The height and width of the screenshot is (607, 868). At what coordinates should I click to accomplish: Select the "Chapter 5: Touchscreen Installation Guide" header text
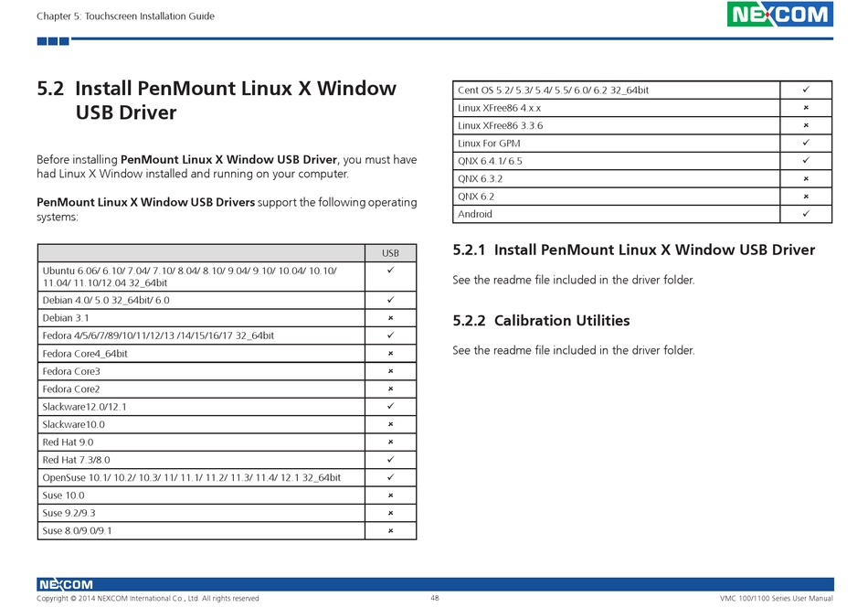coord(126,16)
